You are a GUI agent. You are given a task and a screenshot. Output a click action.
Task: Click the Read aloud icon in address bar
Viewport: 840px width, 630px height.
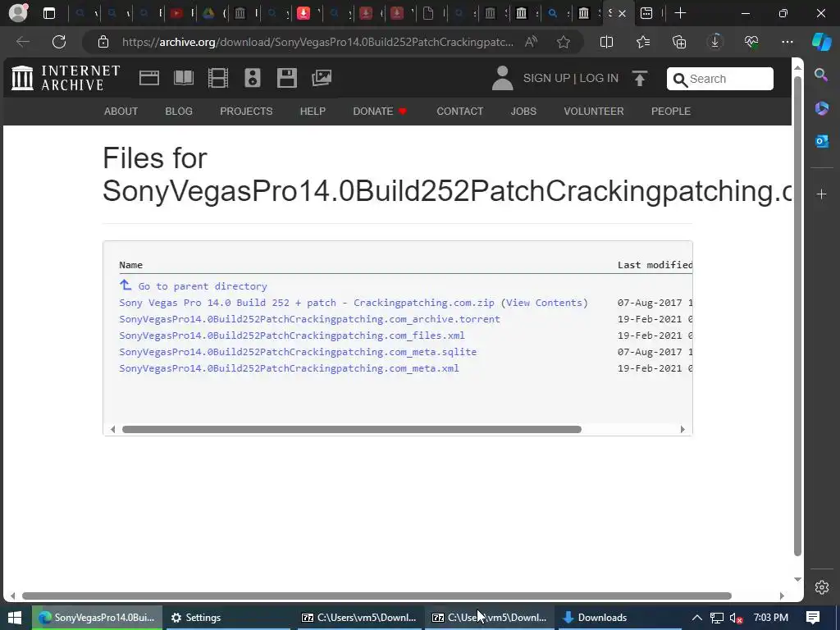pyautogui.click(x=531, y=42)
